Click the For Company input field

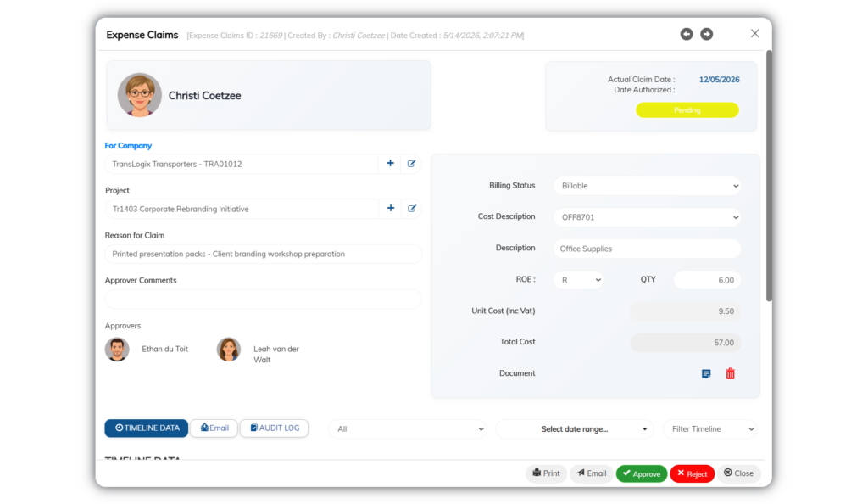(x=242, y=164)
